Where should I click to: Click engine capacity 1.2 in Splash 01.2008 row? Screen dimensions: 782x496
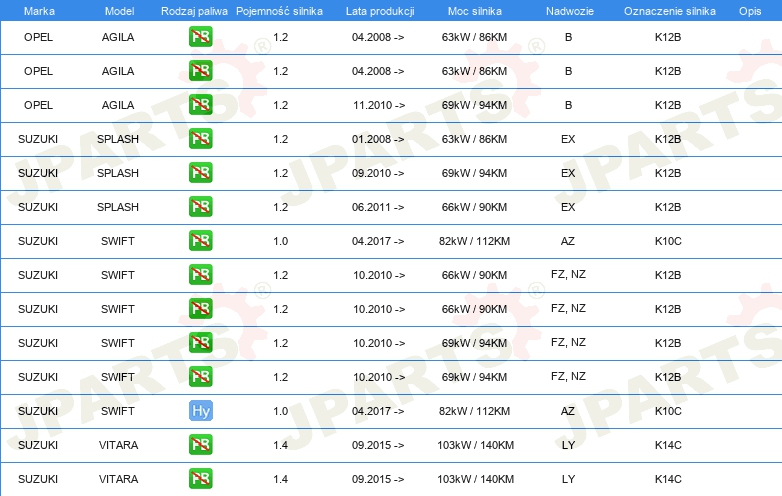[281, 139]
